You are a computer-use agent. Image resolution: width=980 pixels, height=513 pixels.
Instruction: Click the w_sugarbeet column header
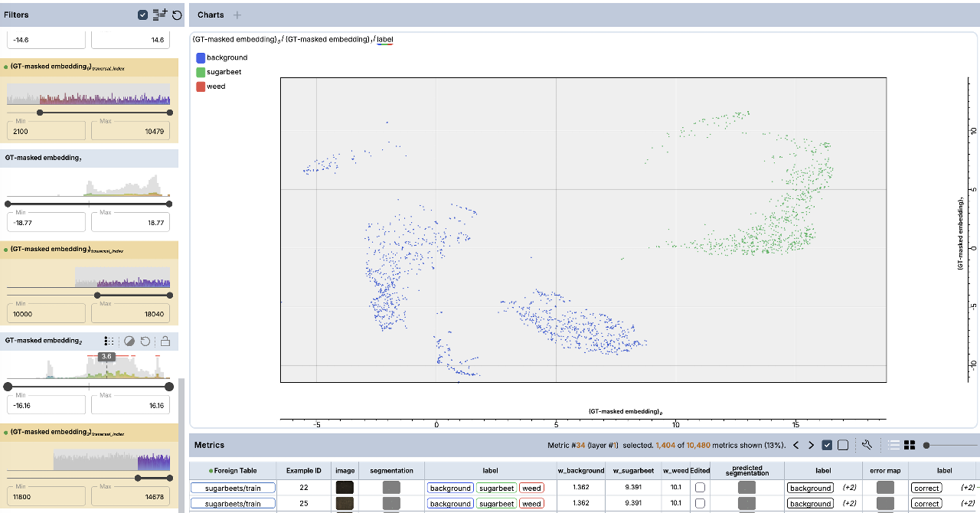(x=632, y=470)
